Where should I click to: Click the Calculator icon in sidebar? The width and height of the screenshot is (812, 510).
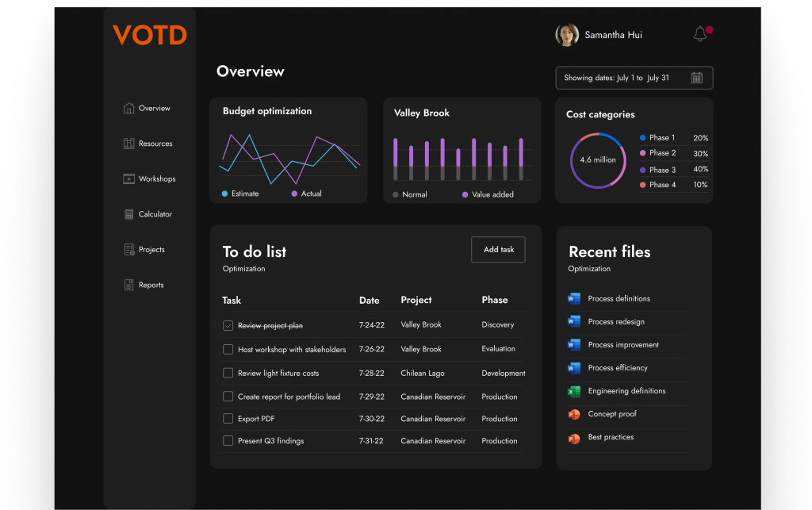point(128,214)
